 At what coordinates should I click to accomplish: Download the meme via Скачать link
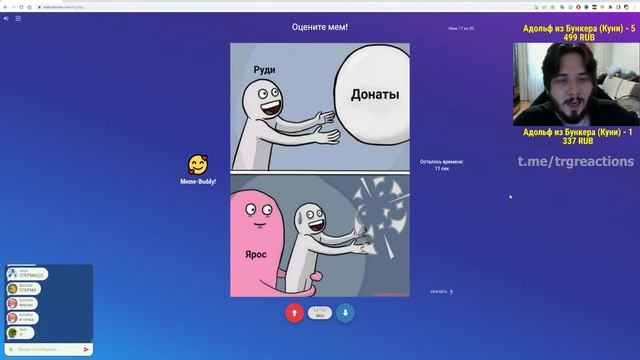[x=442, y=291]
